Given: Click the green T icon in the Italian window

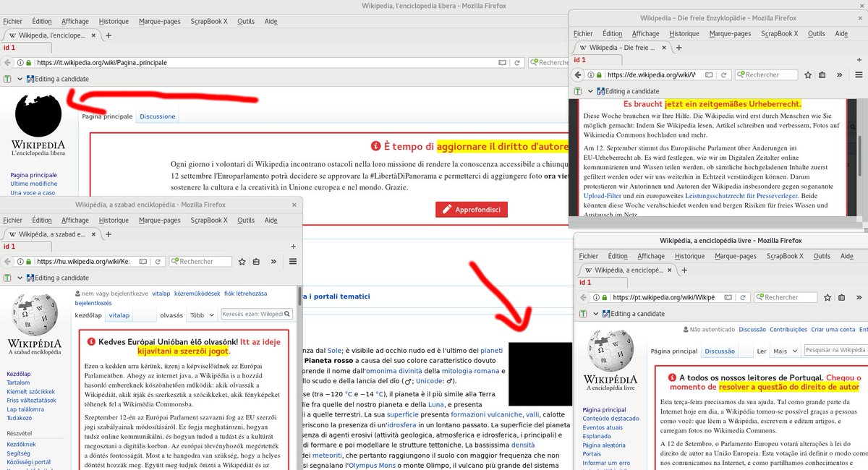Looking at the screenshot, I should (7, 79).
